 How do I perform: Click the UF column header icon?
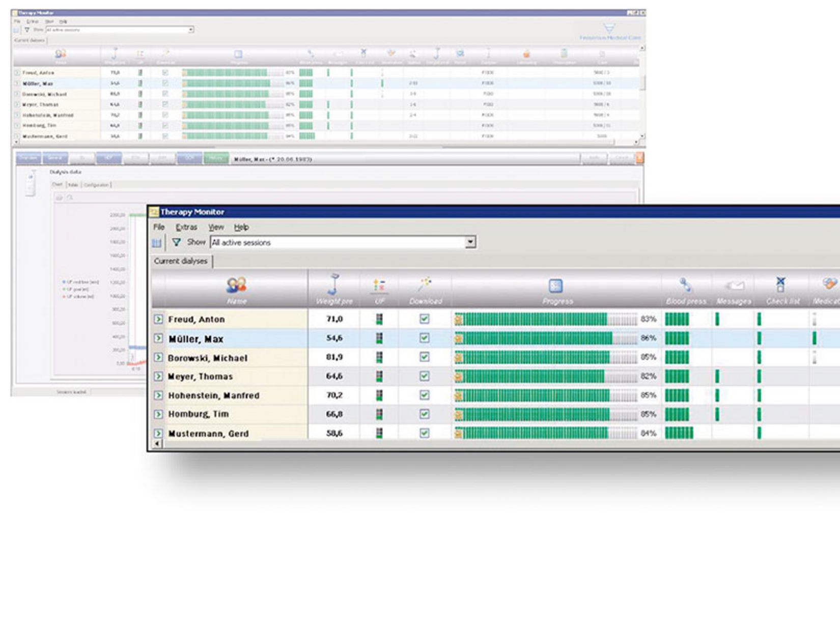point(379,285)
